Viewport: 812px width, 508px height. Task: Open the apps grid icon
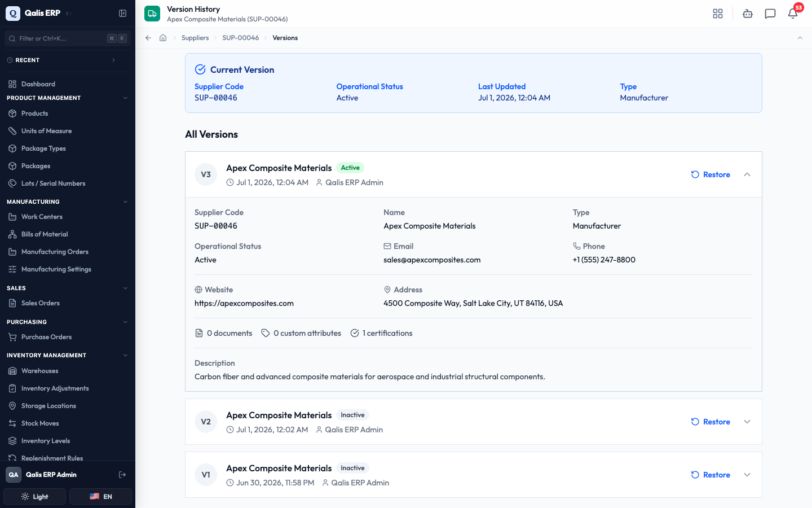coord(718,14)
